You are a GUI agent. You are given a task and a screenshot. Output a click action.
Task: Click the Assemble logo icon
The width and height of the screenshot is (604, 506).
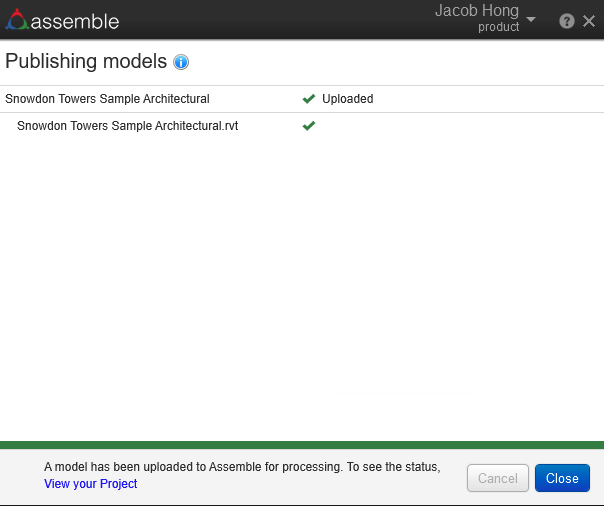[17, 20]
